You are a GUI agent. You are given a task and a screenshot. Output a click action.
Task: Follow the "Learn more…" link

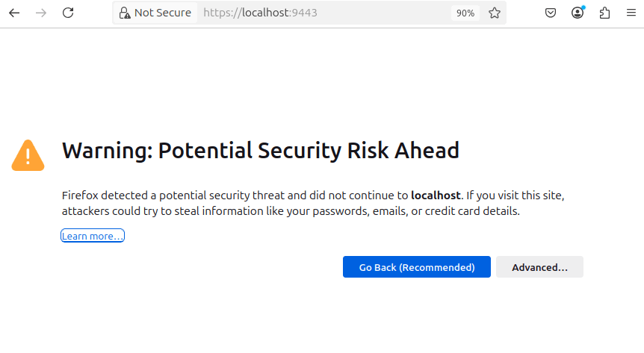[x=93, y=236]
